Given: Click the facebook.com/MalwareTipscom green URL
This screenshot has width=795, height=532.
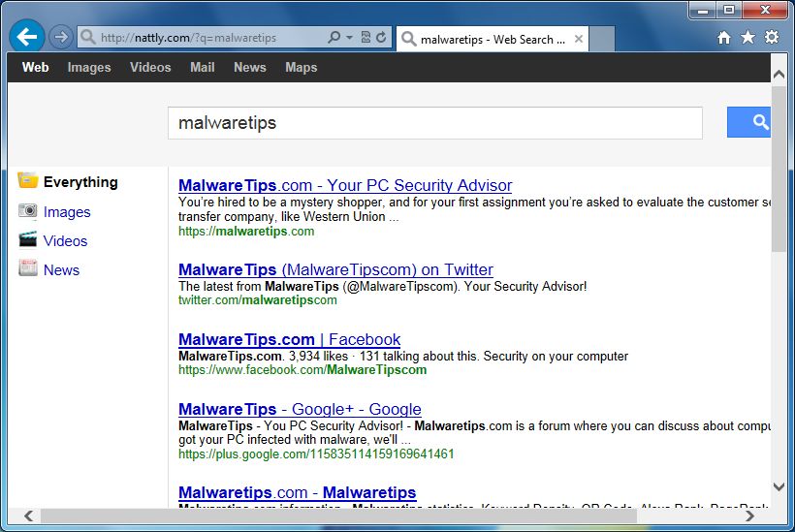Looking at the screenshot, I should pyautogui.click(x=302, y=370).
